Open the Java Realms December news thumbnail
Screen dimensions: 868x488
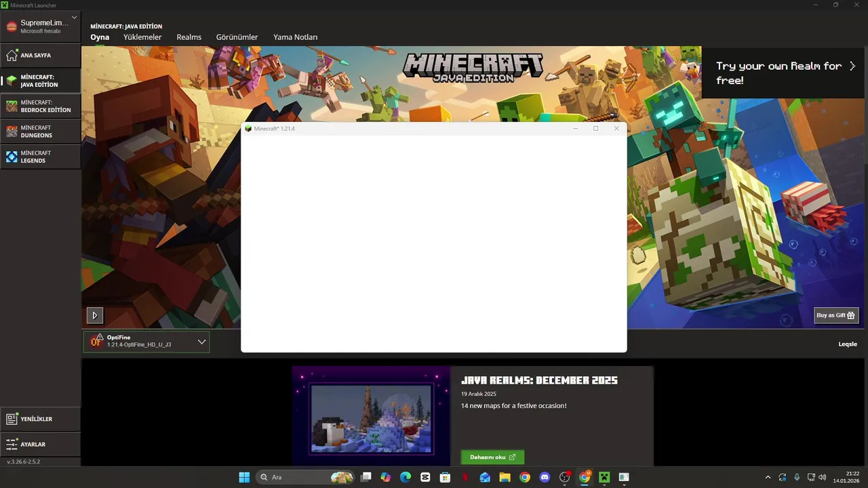click(x=371, y=416)
